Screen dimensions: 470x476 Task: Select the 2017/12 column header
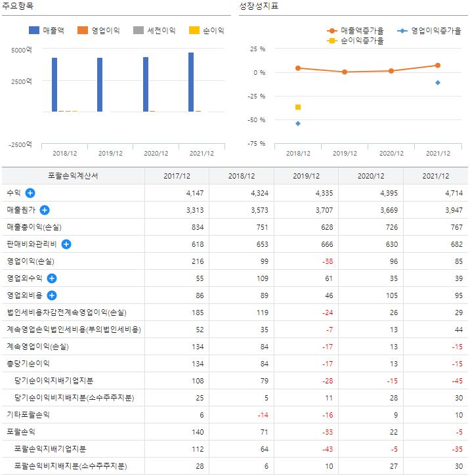point(177,176)
